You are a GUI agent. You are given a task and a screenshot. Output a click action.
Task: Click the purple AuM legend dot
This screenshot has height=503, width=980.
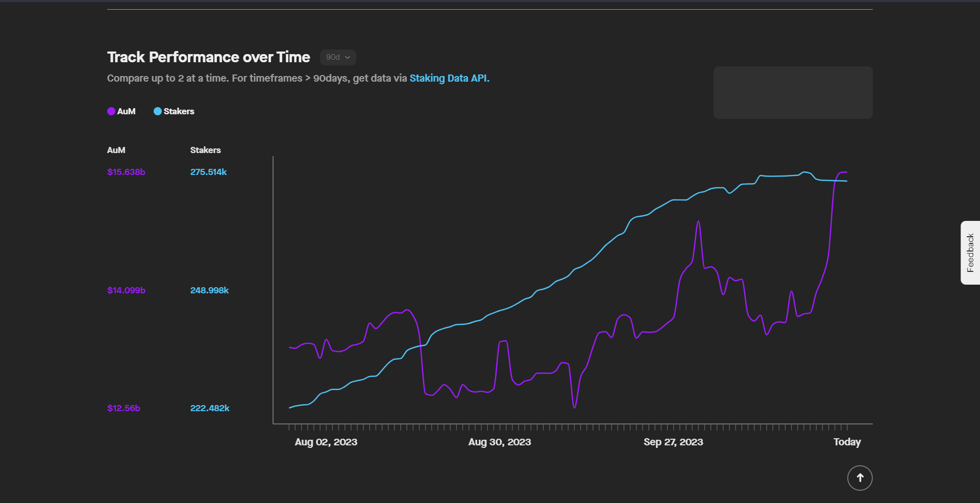click(x=111, y=111)
